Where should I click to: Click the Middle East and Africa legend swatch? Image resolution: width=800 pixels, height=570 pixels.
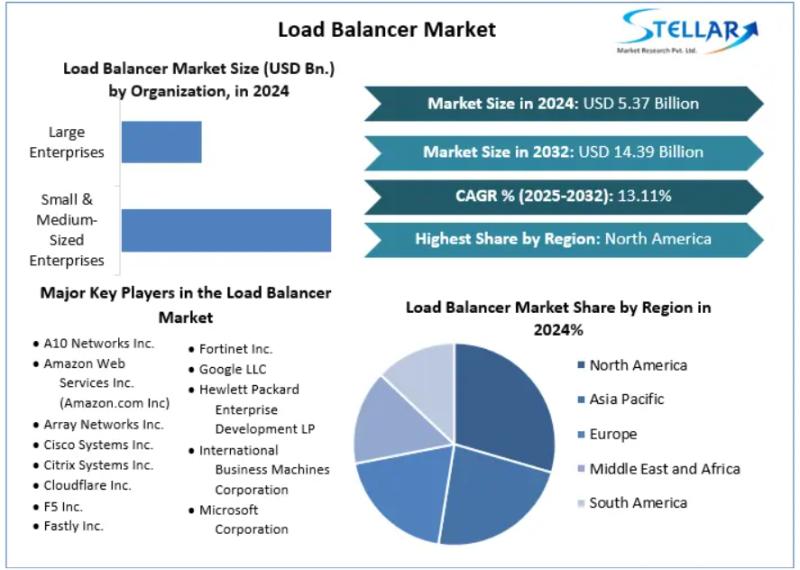581,468
